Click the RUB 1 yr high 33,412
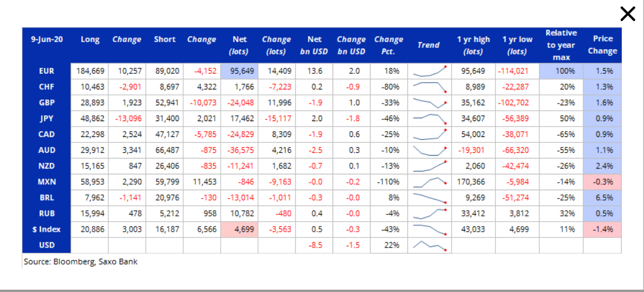 pyautogui.click(x=474, y=214)
